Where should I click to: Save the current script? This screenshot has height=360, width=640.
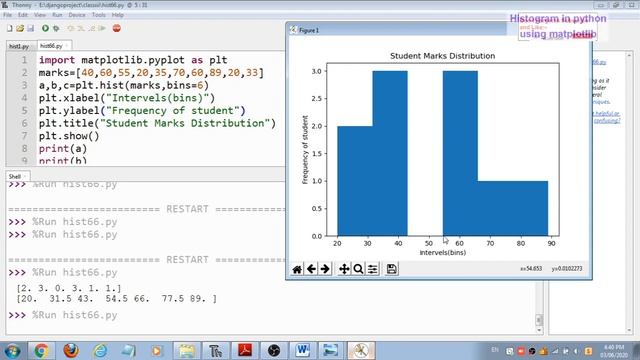tap(31, 28)
